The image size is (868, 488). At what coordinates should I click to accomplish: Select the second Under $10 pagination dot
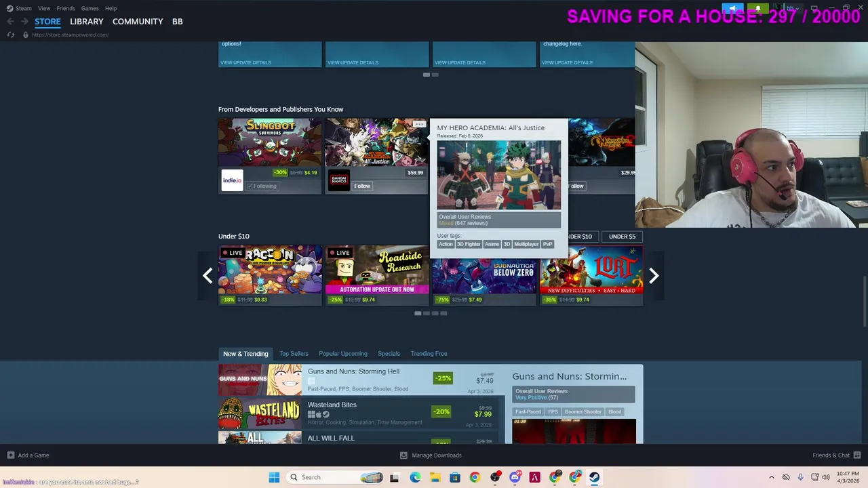[x=427, y=313]
